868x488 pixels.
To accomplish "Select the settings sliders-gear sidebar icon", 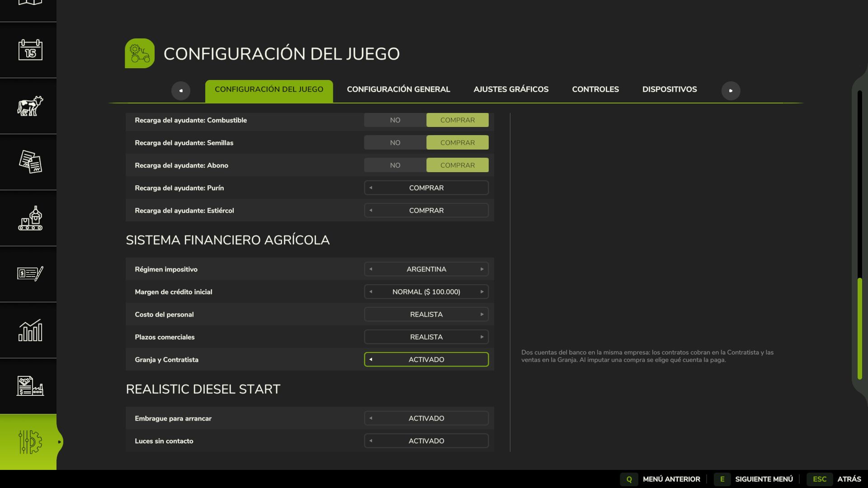I will 30,442.
